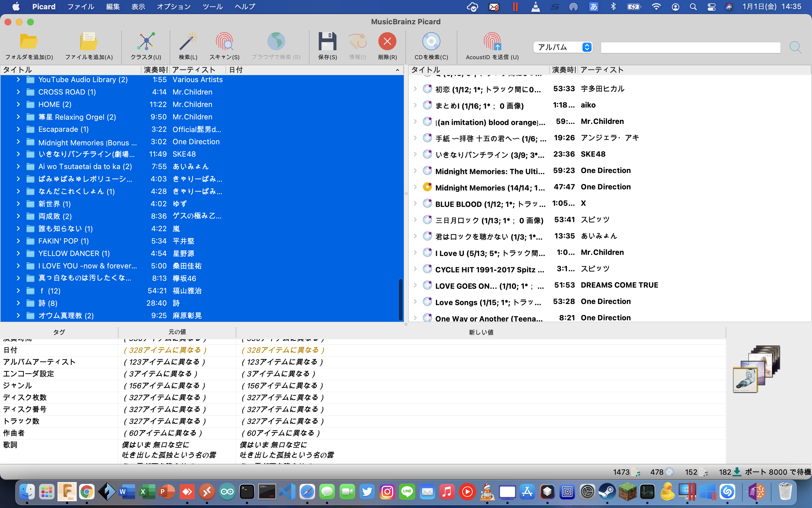Open the ツール menu
Image resolution: width=812 pixels, height=508 pixels.
pos(213,7)
